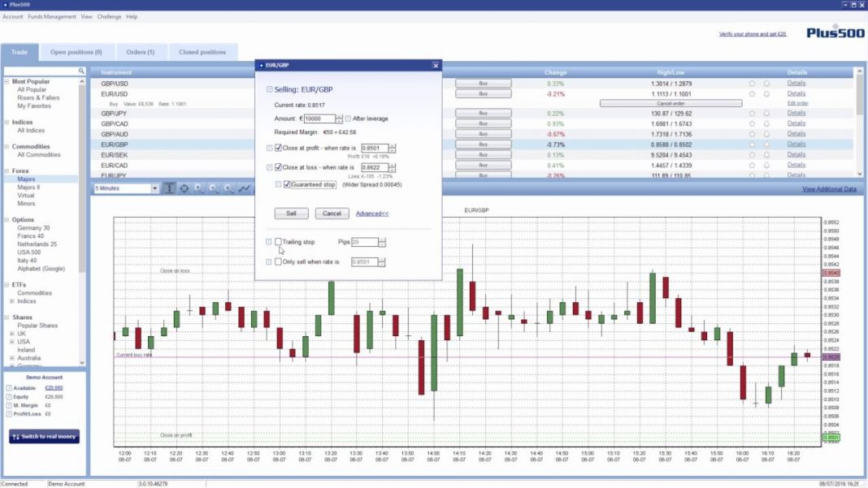The width and height of the screenshot is (868, 488).
Task: Open the Funds Management menu
Action: tap(52, 16)
